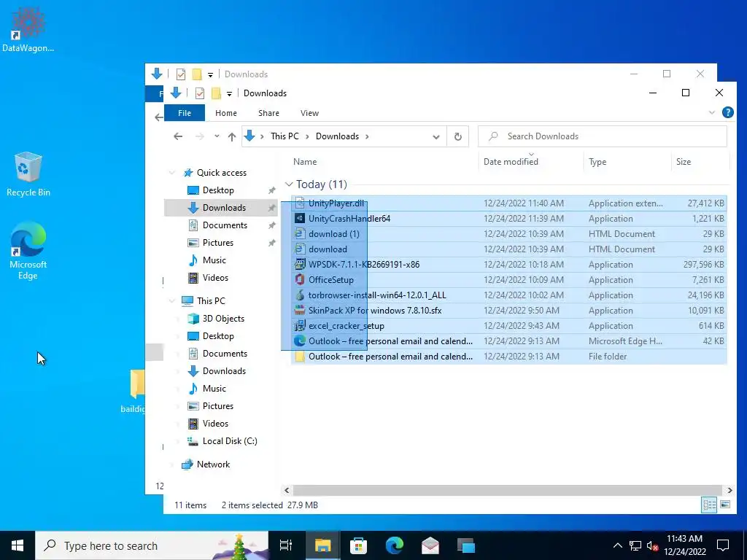This screenshot has width=747, height=560.
Task: Click 'This PC' in the address bar breadcrumb
Action: click(285, 136)
